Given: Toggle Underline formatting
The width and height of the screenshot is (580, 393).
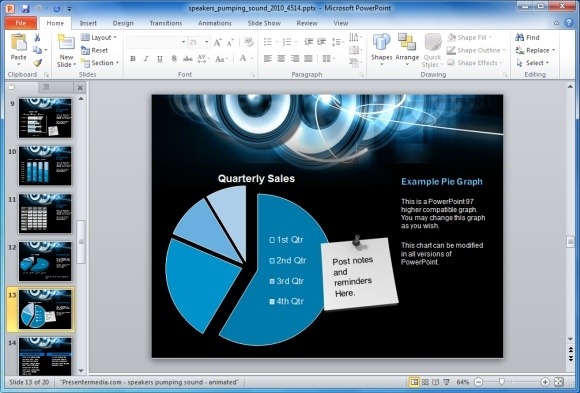Looking at the screenshot, I should 160,58.
